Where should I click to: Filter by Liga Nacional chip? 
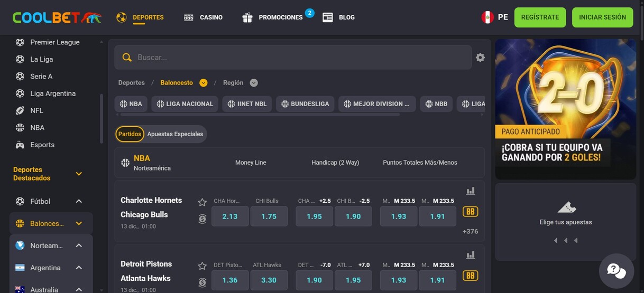(185, 104)
